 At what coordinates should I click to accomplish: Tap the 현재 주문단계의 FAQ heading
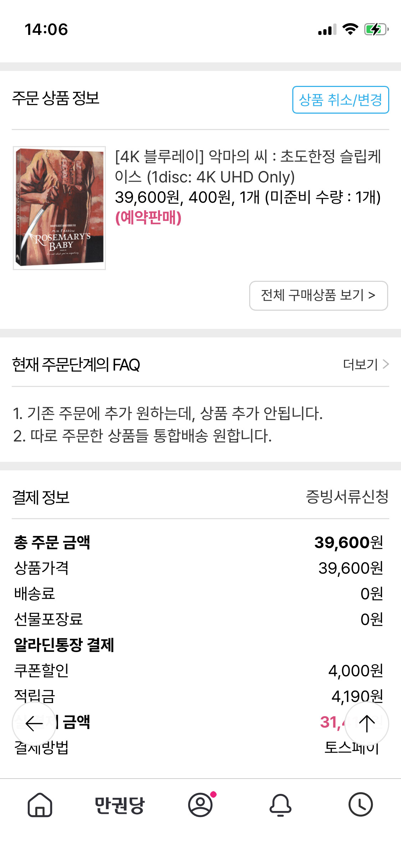pos(76,365)
